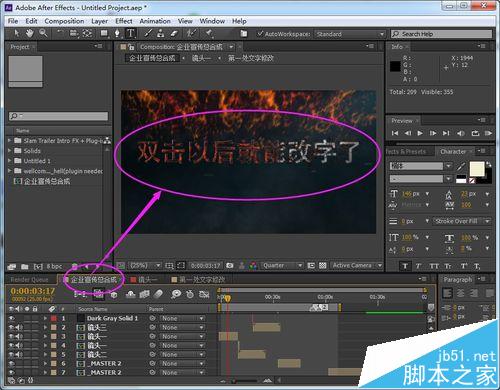The height and width of the screenshot is (390, 500).
Task: Step to next frame in Preview
Action: coord(433,133)
